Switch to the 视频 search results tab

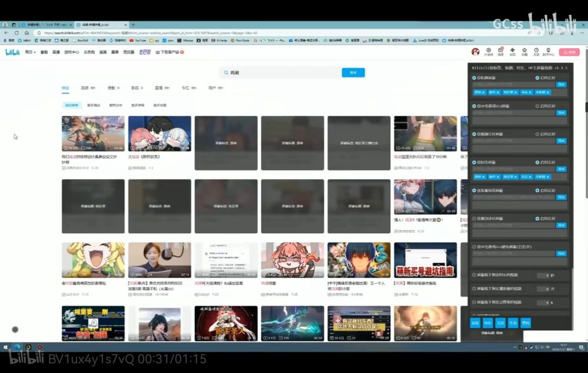(x=88, y=88)
